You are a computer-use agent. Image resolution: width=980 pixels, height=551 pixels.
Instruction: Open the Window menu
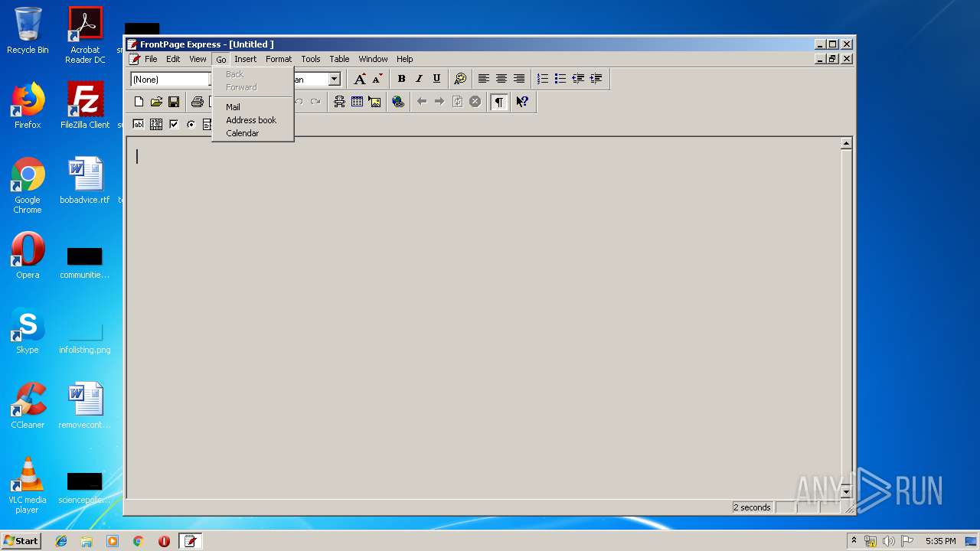pyautogui.click(x=373, y=59)
